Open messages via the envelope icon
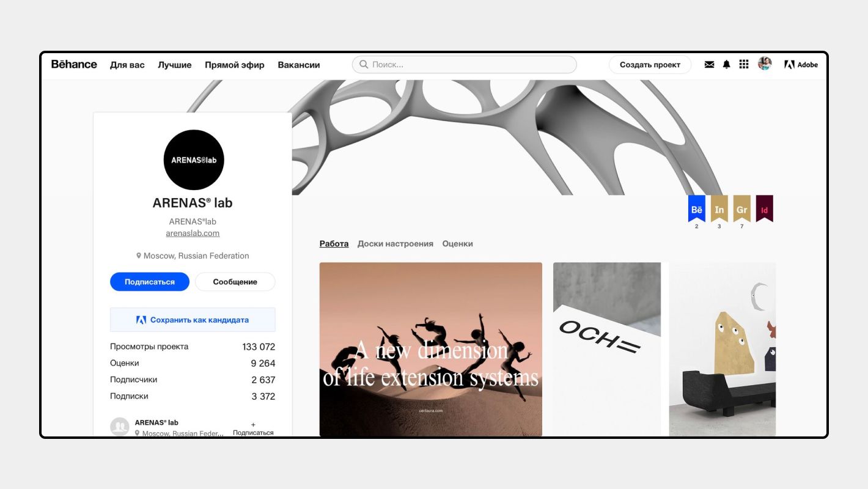This screenshot has height=489, width=868. (709, 64)
